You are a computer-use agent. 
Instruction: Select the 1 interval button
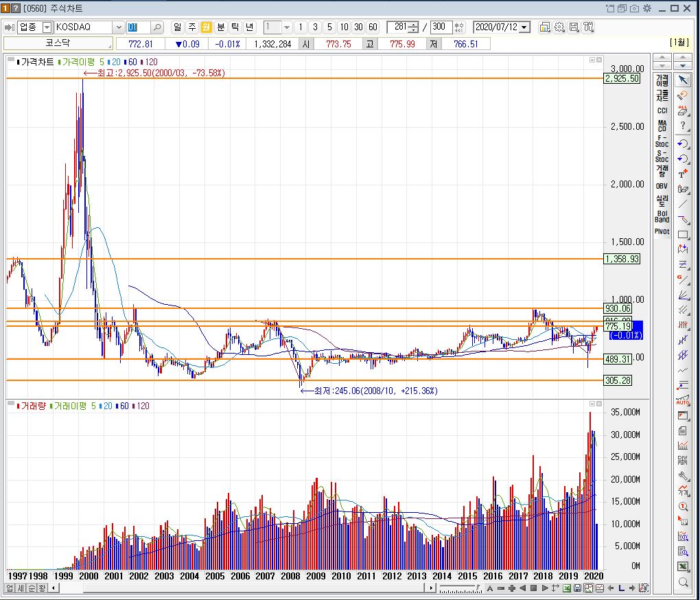301,27
